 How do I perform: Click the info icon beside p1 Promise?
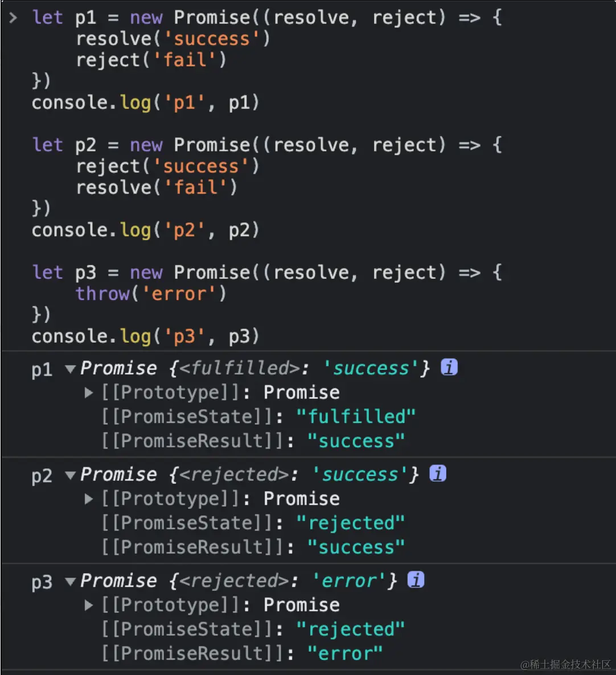point(449,368)
